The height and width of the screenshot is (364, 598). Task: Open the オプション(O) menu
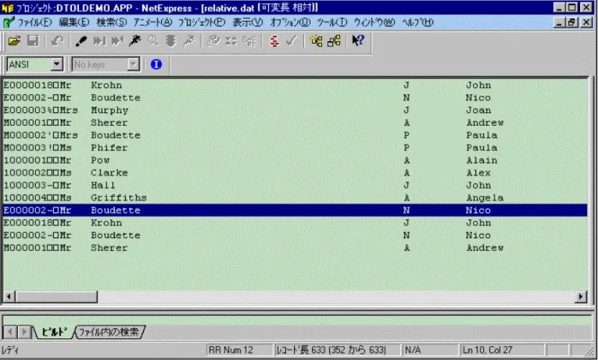click(290, 22)
